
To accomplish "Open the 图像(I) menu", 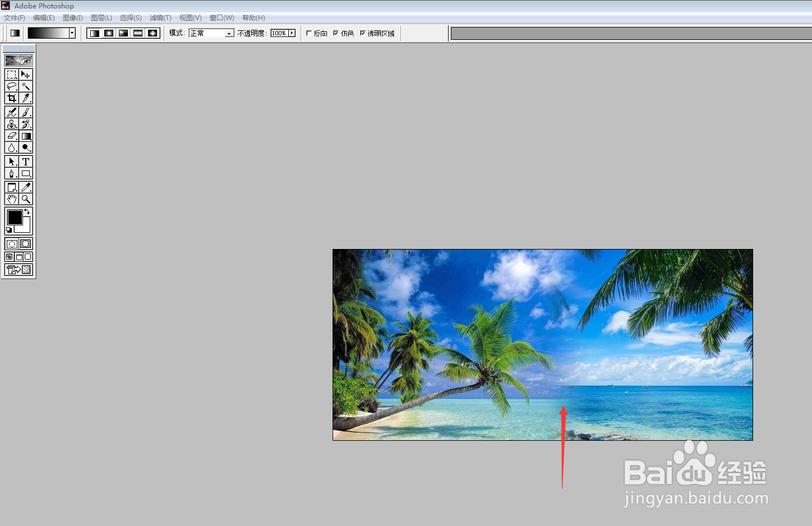I will [73, 18].
